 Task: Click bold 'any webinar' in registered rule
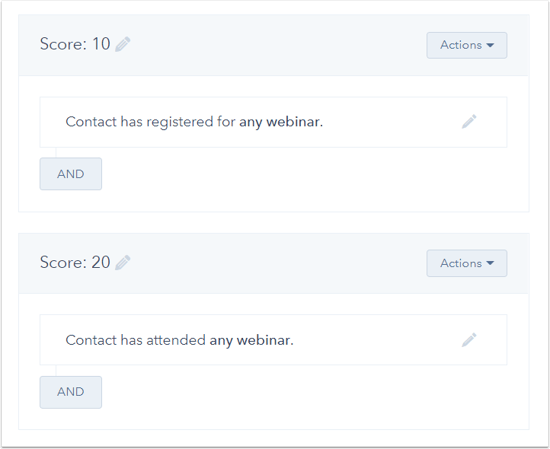(281, 122)
